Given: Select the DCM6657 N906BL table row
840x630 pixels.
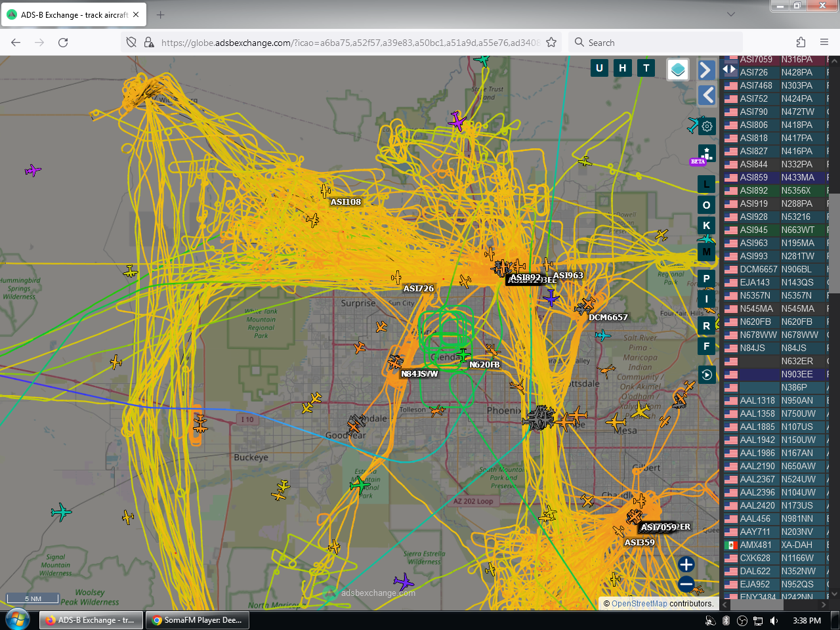Looking at the screenshot, I should coord(775,269).
